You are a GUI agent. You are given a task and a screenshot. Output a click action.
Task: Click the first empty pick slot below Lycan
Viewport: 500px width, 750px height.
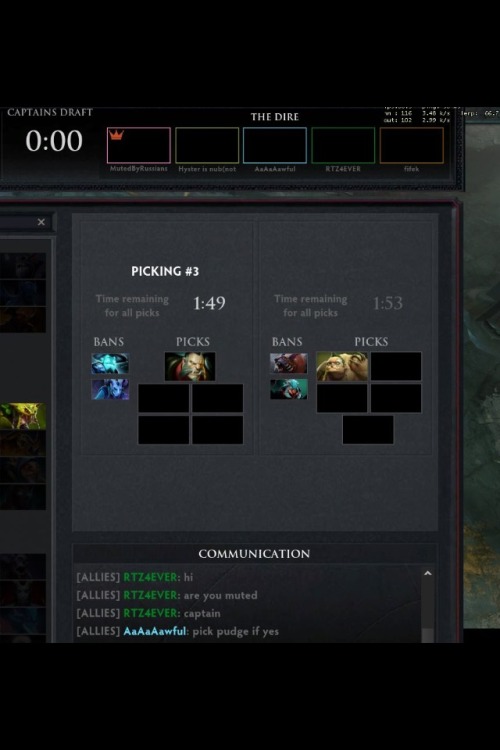164,398
